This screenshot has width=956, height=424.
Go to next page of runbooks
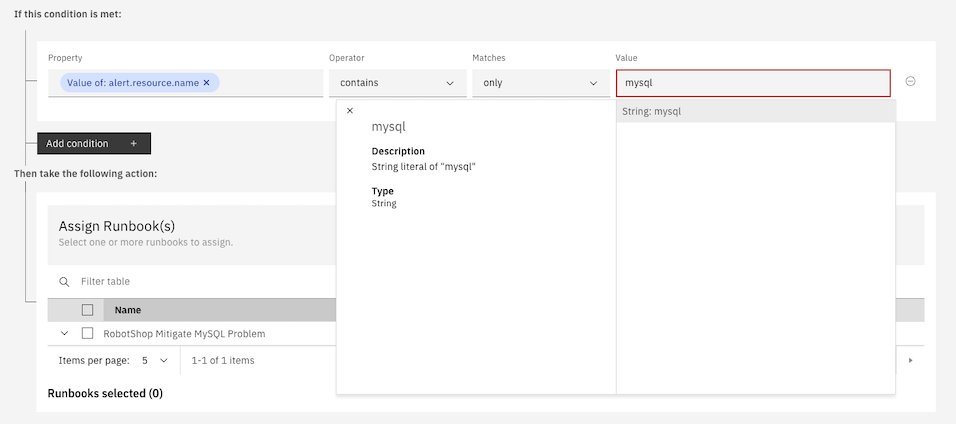[x=910, y=360]
